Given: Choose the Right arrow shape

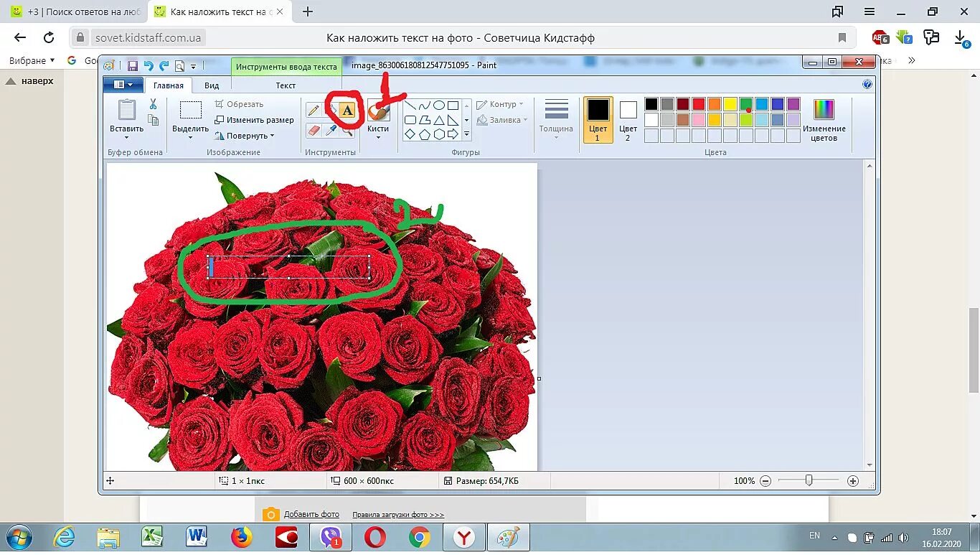Looking at the screenshot, I should 453,134.
